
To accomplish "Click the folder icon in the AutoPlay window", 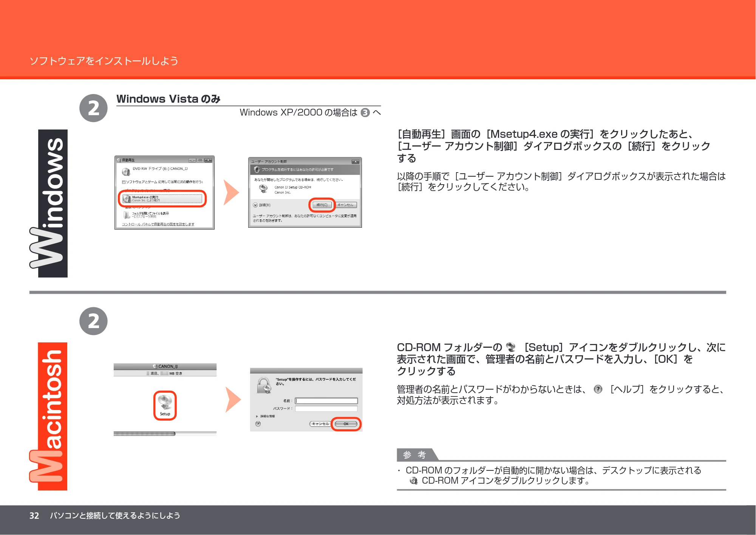I will click(x=127, y=215).
